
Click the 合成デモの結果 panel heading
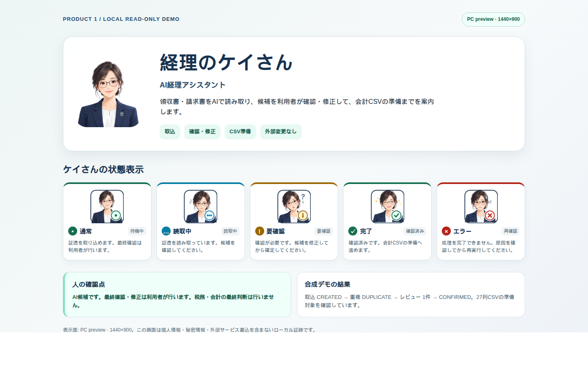pyautogui.click(x=327, y=285)
